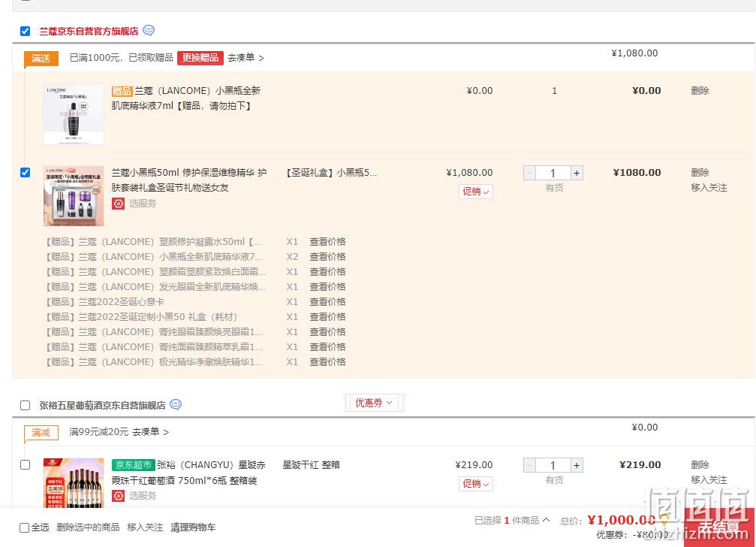The image size is (756, 547).
Task: Open the 张裕五星葡萄酒京东自营旗舰店 store page
Action: click(x=102, y=405)
